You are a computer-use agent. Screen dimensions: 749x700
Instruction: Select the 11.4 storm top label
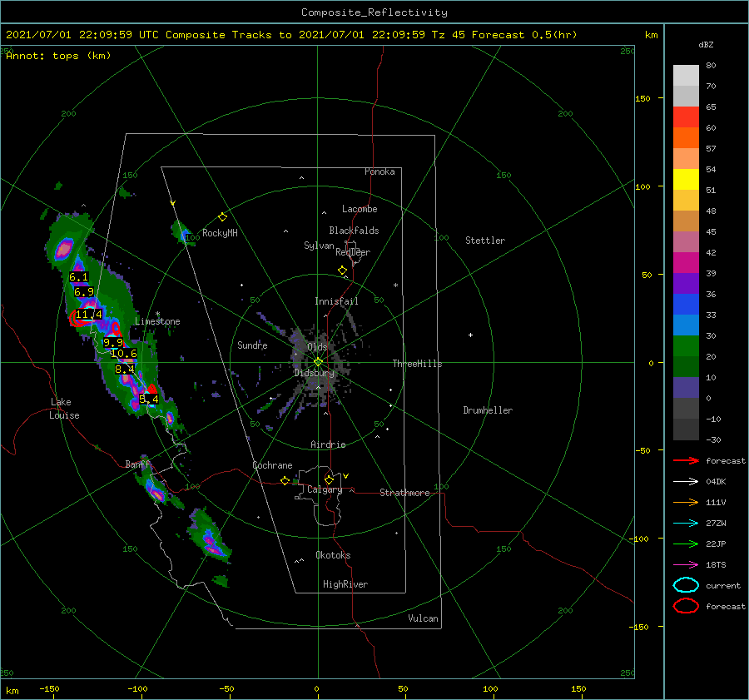click(x=89, y=315)
